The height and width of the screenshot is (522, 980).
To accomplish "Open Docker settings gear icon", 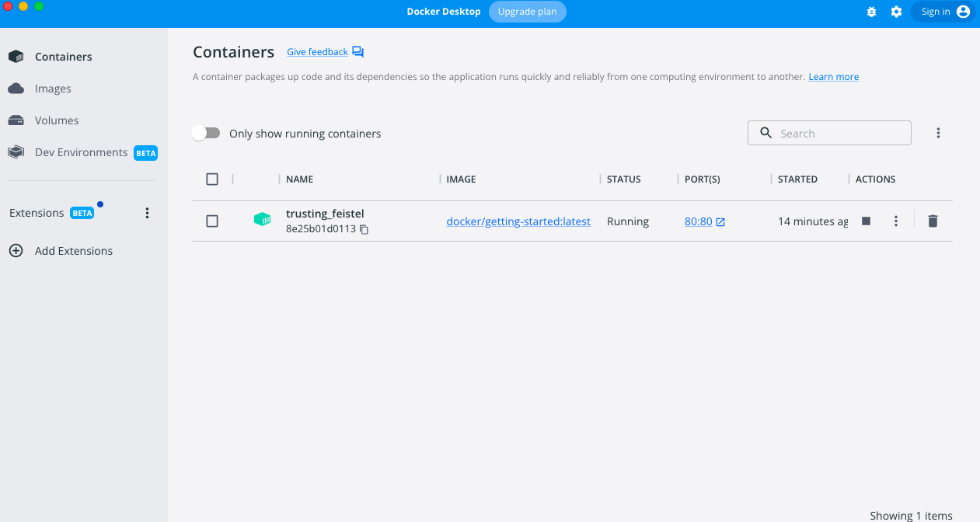I will click(x=896, y=12).
